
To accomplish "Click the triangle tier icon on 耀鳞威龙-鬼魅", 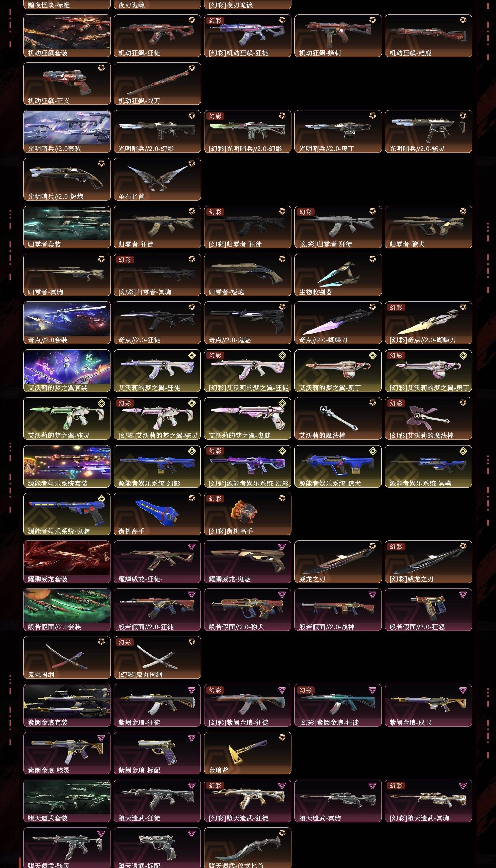I will point(282,547).
